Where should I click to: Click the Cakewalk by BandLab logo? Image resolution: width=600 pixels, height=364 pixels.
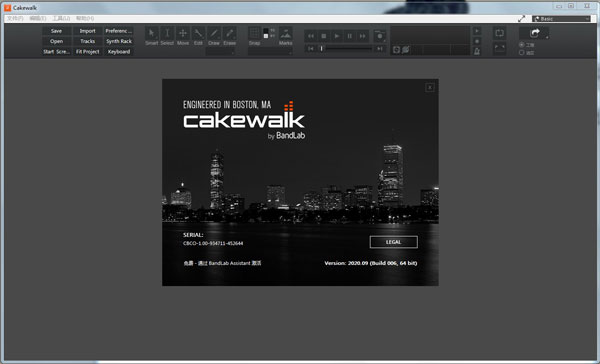(244, 121)
